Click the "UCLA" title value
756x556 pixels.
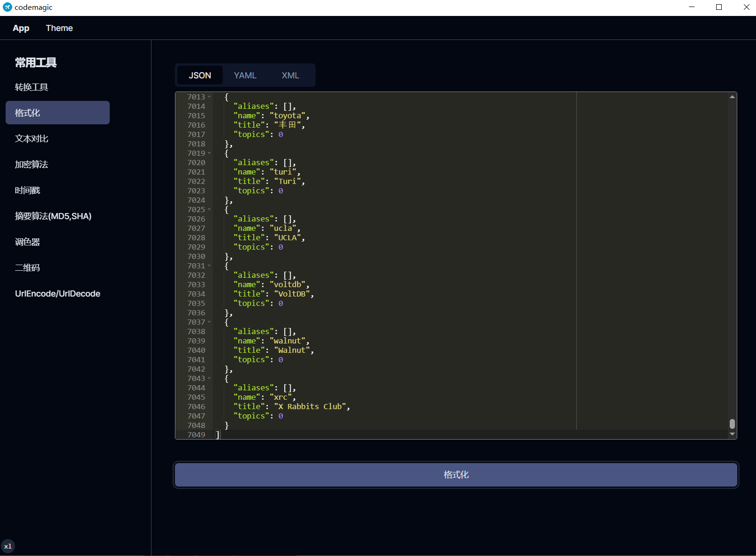coord(287,238)
